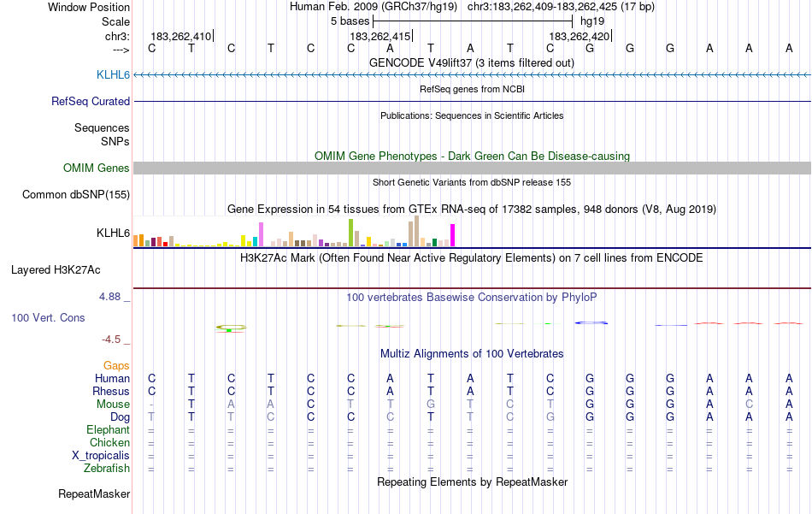Click the black KLHL6 GTEx expression label

click(x=113, y=233)
